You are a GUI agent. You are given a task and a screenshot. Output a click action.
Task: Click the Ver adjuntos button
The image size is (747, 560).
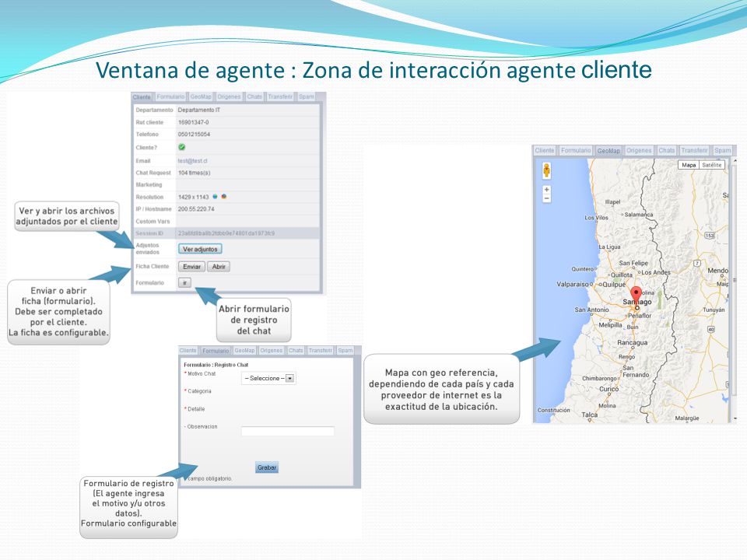200,249
